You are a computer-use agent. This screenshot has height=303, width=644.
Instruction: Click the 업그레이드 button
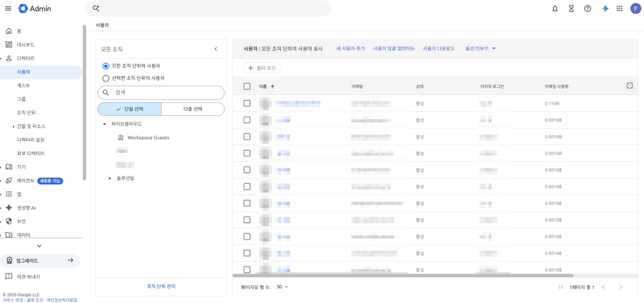(x=40, y=260)
